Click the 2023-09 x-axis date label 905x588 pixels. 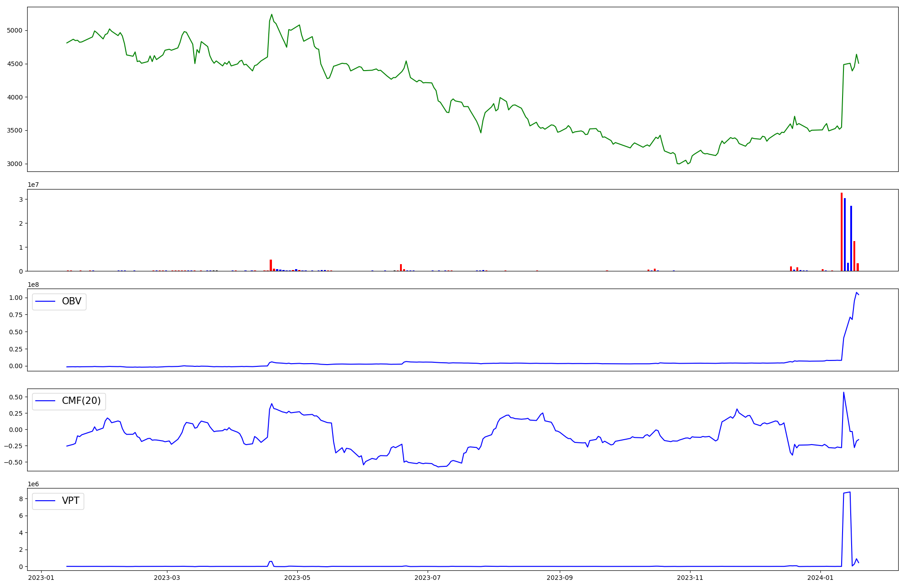click(560, 578)
